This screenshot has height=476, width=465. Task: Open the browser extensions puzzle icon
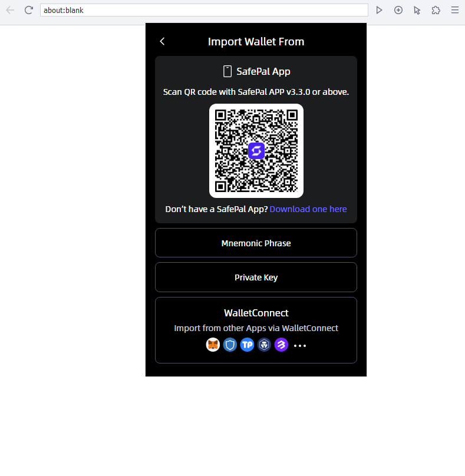click(436, 10)
